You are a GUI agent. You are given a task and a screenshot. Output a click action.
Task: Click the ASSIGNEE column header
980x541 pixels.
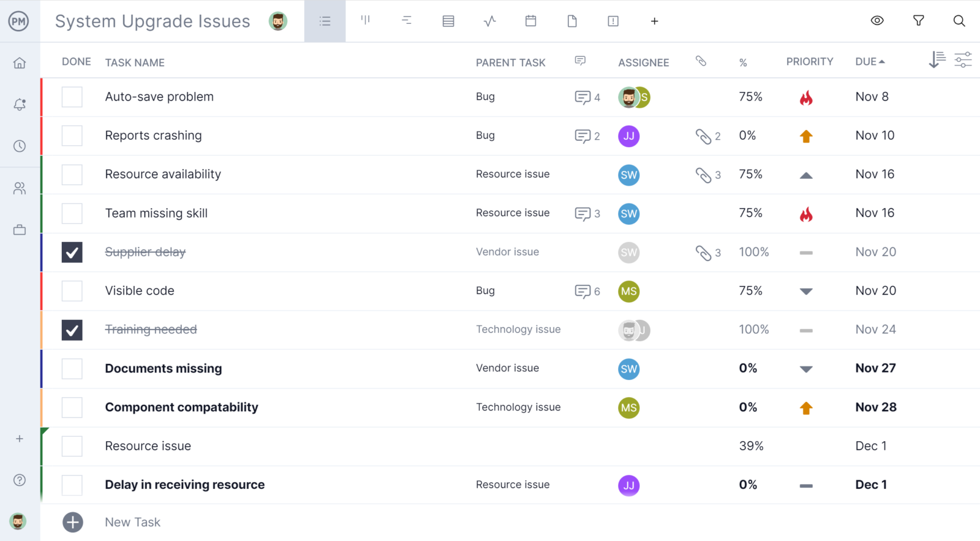pos(644,62)
